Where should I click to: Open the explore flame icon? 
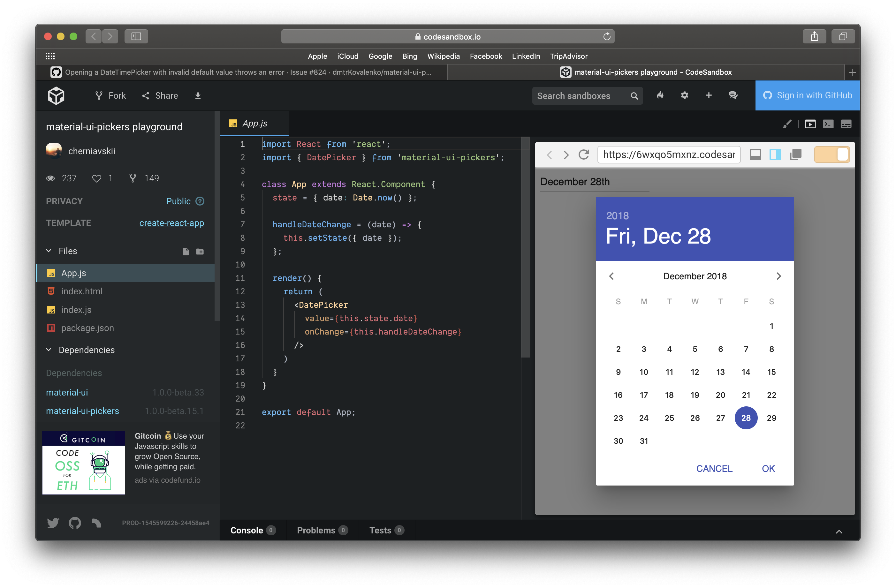[x=660, y=95]
